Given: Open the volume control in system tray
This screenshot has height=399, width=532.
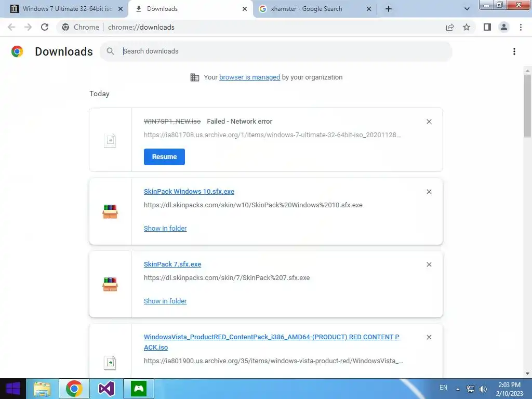Looking at the screenshot, I should point(483,389).
